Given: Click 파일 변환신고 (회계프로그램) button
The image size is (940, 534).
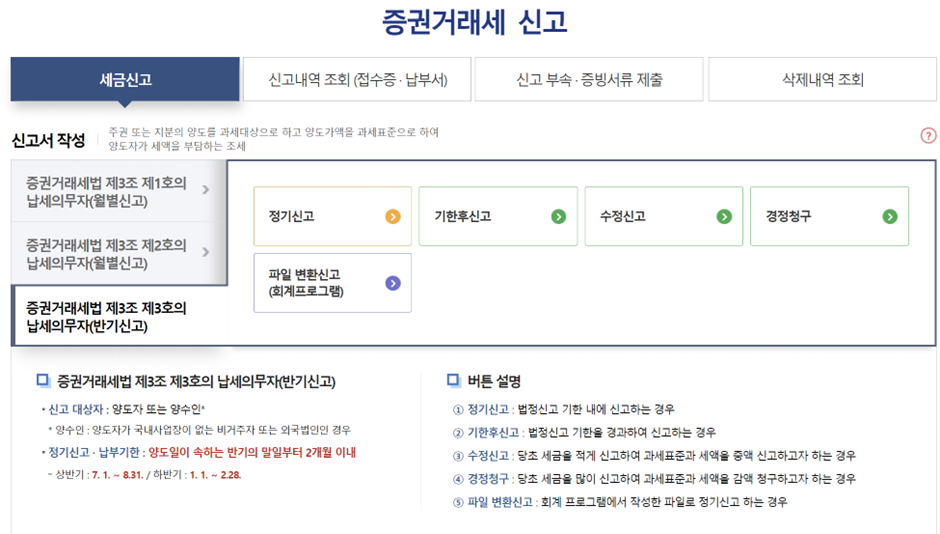Looking at the screenshot, I should [x=332, y=283].
